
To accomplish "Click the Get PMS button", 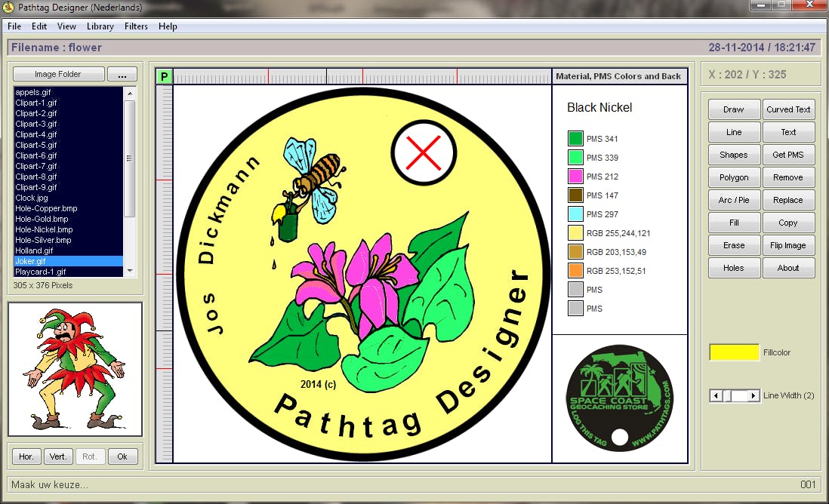I will click(x=788, y=154).
